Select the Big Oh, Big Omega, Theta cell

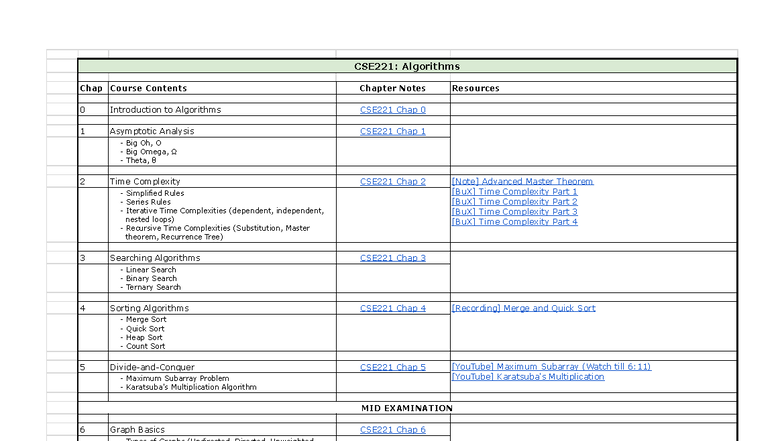tap(222, 152)
